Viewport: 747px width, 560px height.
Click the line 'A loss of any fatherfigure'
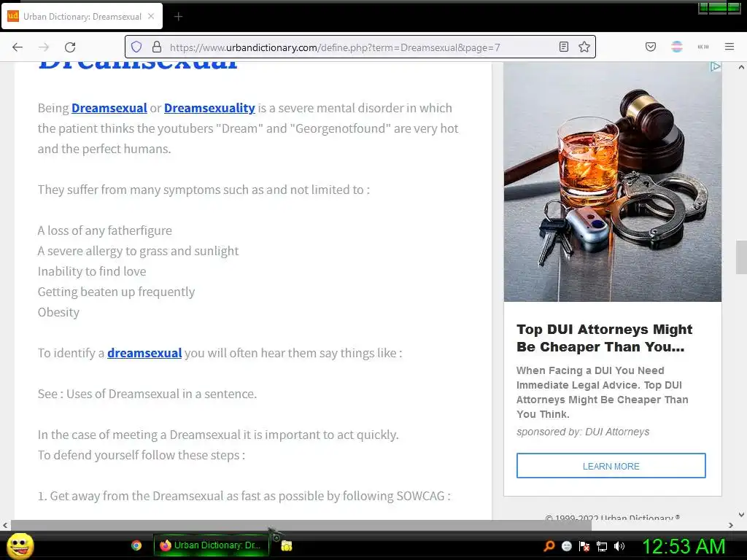pos(105,230)
